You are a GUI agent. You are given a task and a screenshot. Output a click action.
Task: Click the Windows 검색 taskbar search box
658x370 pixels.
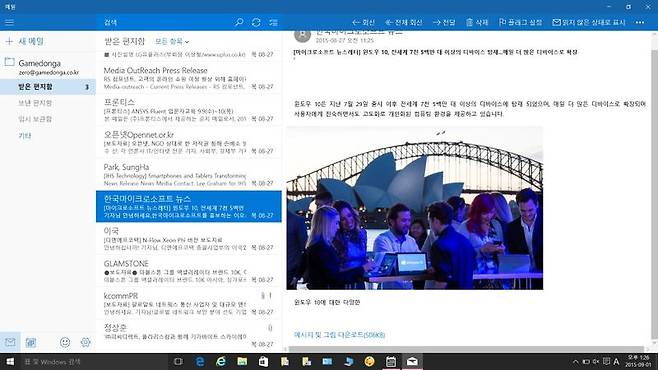point(94,362)
